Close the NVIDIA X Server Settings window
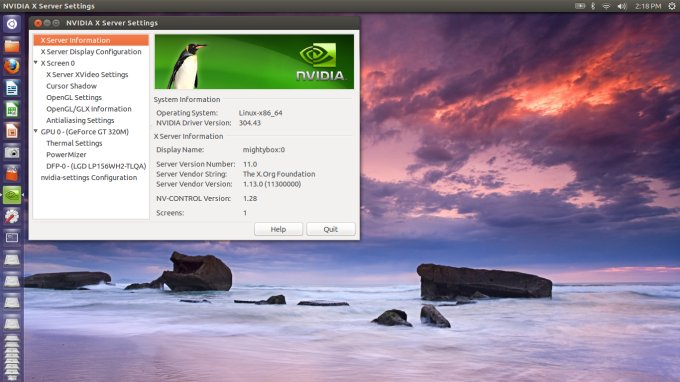Viewport: 680px width, 382px height. [38, 23]
